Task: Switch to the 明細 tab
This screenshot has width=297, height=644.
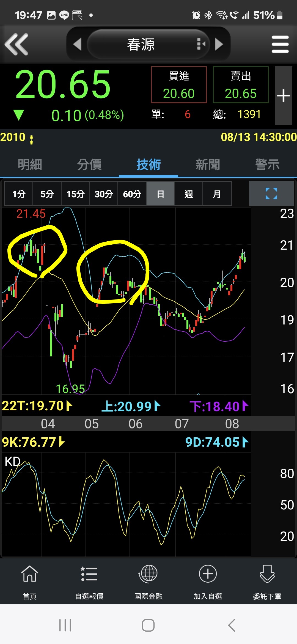Action: (x=30, y=165)
